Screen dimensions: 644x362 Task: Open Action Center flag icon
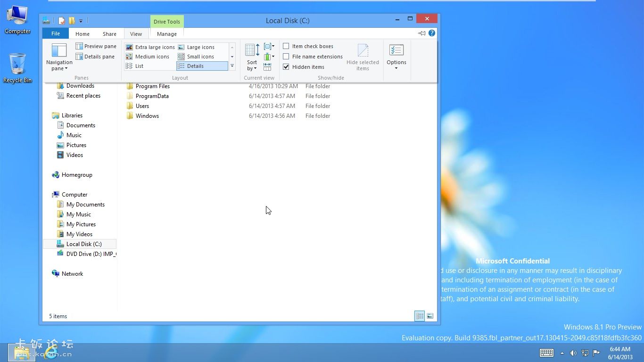pos(596,353)
